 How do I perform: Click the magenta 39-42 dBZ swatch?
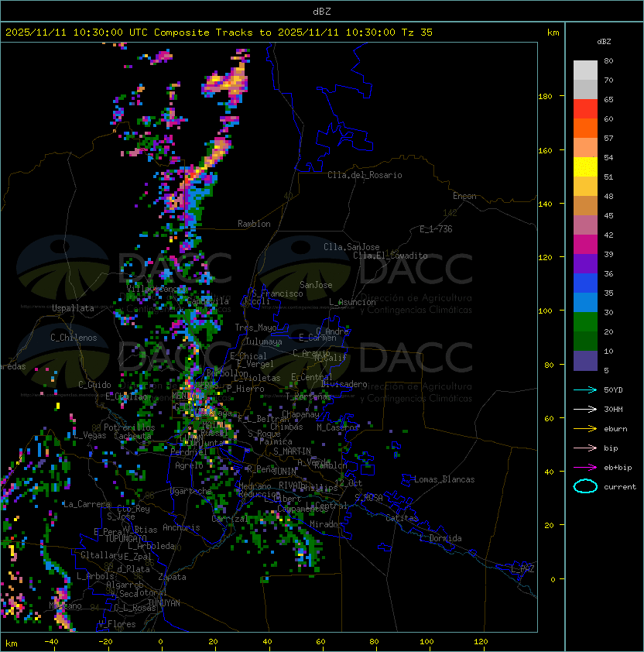(585, 245)
